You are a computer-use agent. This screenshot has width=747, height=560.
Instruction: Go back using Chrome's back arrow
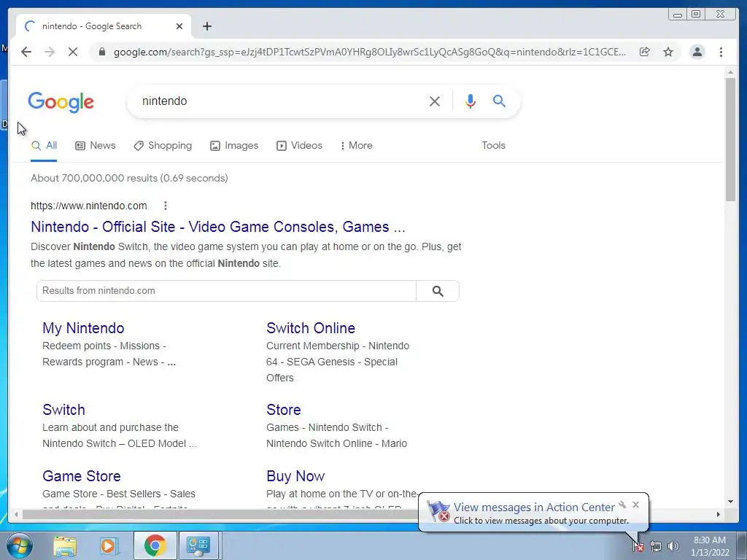(26, 52)
